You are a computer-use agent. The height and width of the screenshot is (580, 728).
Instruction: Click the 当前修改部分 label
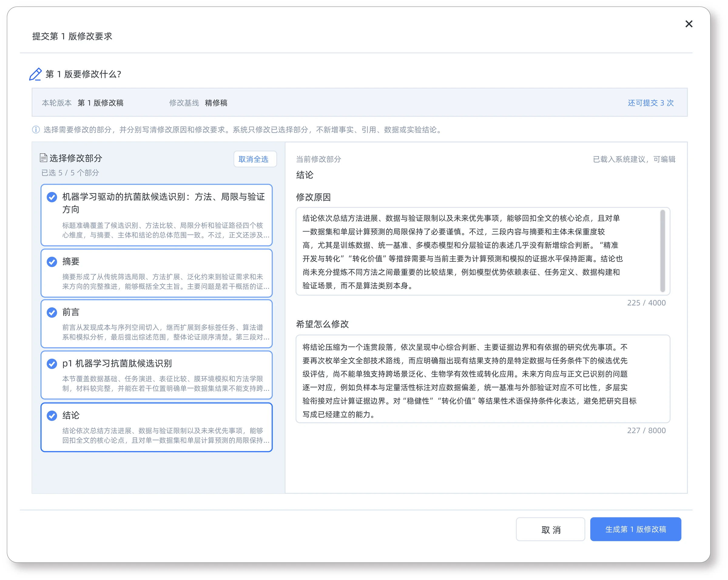(318, 159)
